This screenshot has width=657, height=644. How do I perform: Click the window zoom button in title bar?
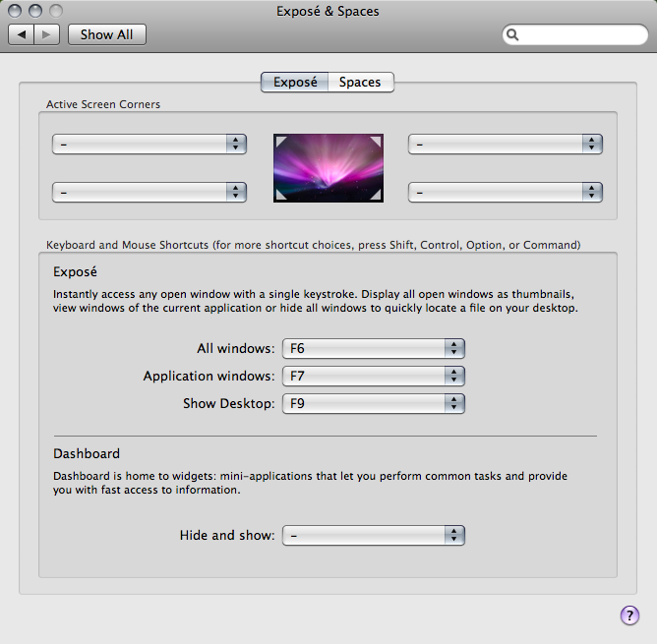56,11
